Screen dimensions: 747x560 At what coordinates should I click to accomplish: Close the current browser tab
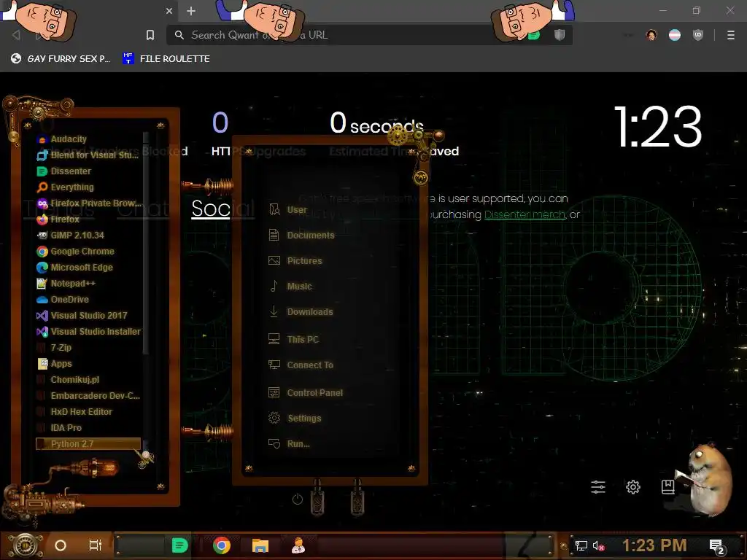169,11
